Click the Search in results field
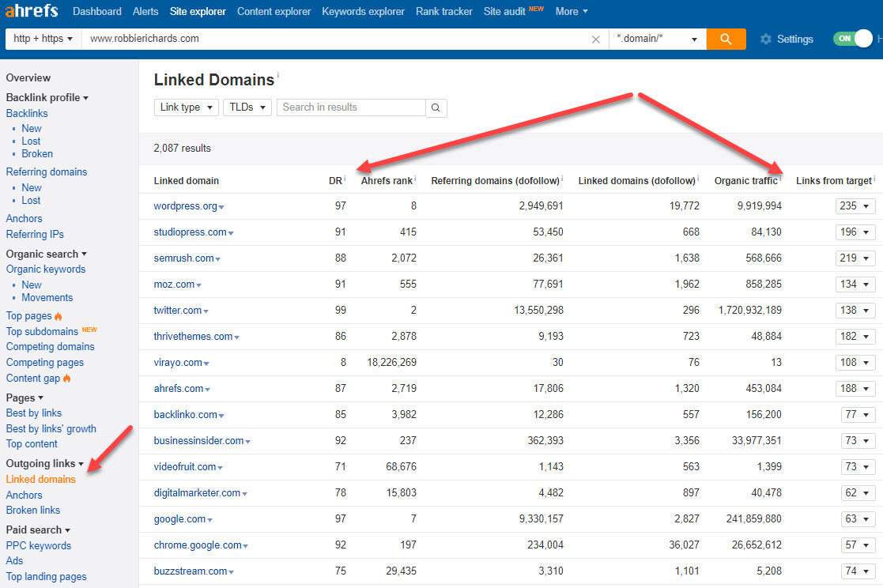The width and height of the screenshot is (883, 588). point(351,107)
